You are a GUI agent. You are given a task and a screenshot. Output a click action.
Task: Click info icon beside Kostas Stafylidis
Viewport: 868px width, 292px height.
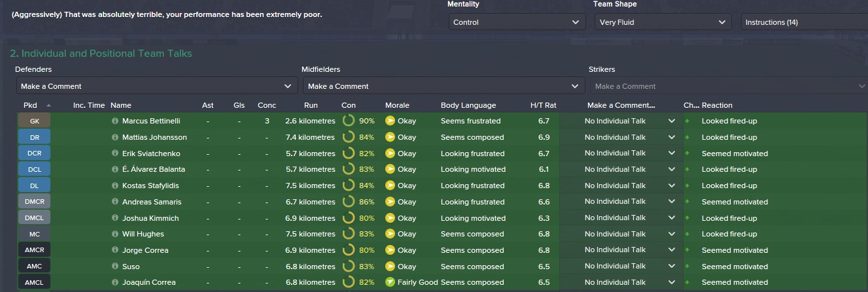tap(115, 186)
